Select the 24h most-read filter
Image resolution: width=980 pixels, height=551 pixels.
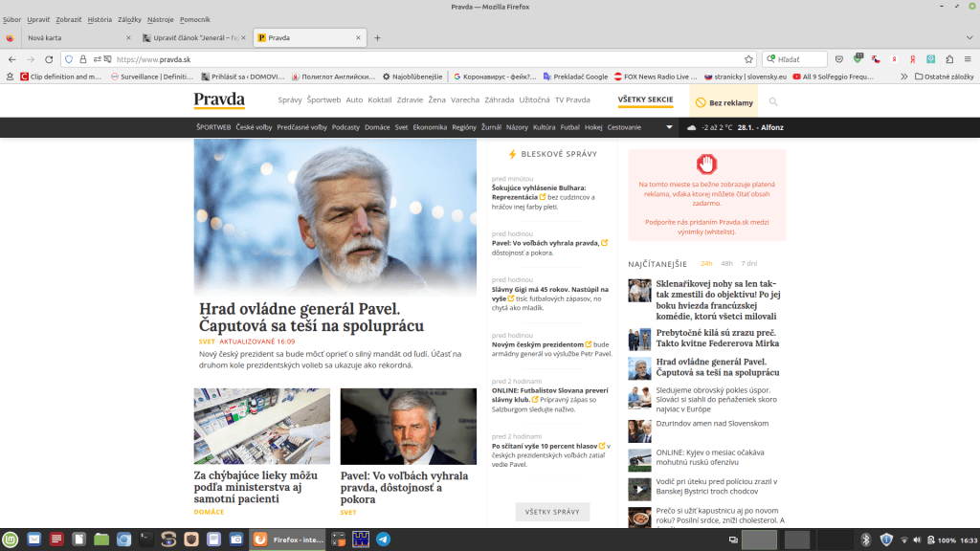pyautogui.click(x=706, y=263)
